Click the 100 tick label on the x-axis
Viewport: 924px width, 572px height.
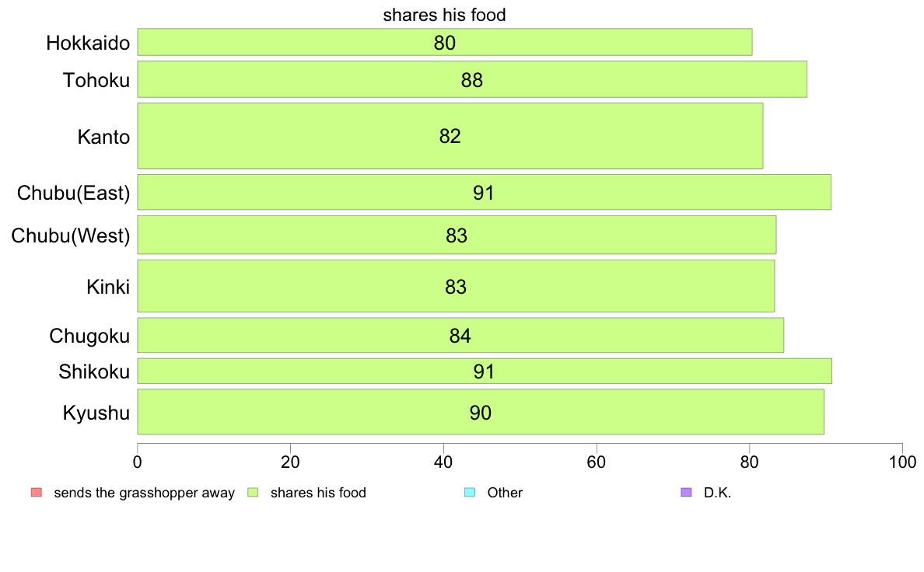click(x=902, y=462)
